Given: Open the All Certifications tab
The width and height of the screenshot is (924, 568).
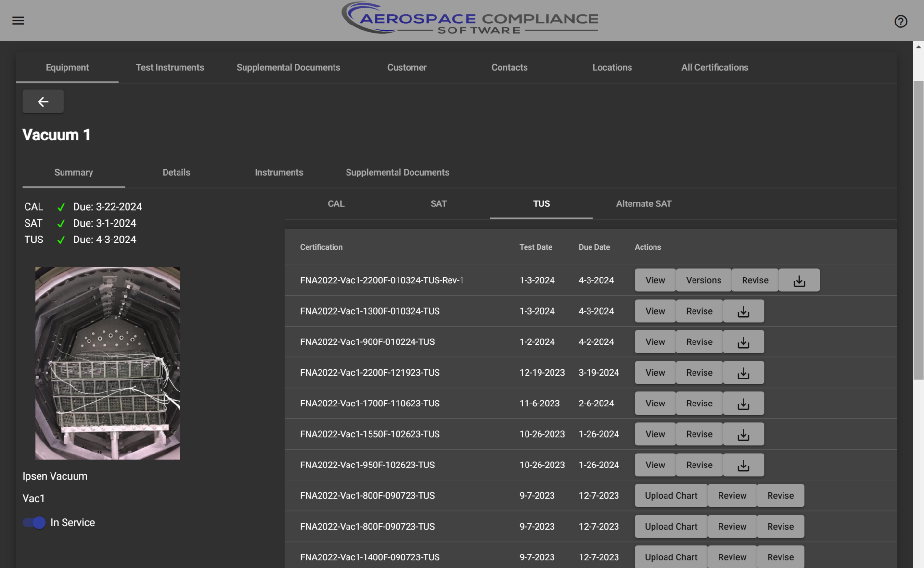Looking at the screenshot, I should 714,67.
